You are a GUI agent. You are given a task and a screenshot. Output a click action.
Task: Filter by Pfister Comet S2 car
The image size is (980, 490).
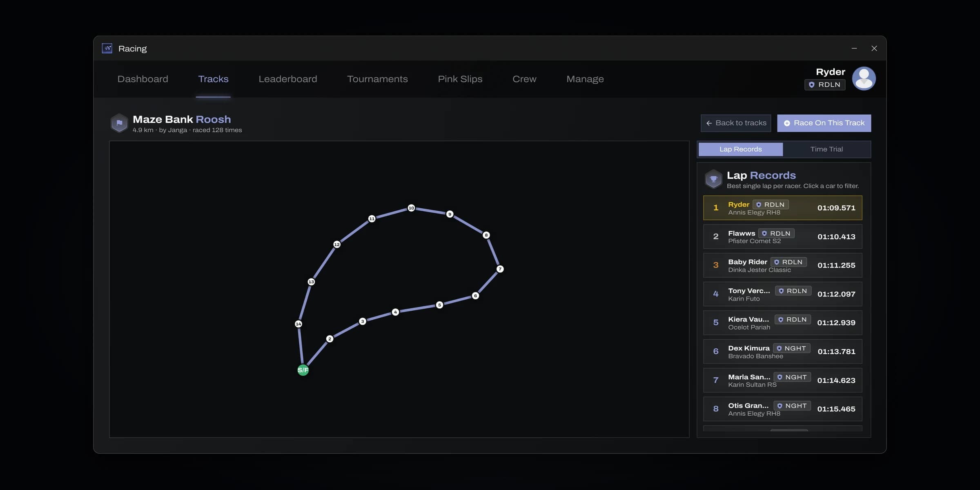[754, 241]
